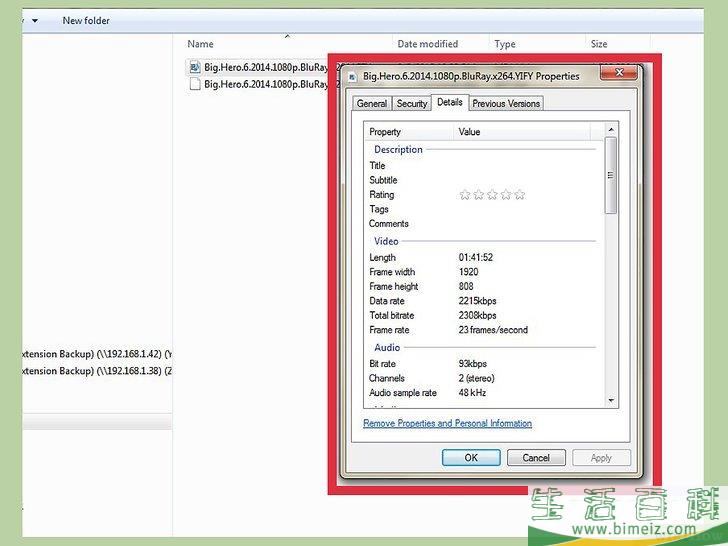This screenshot has width=728, height=546.
Task: Click the Audio group header
Action: tap(387, 347)
